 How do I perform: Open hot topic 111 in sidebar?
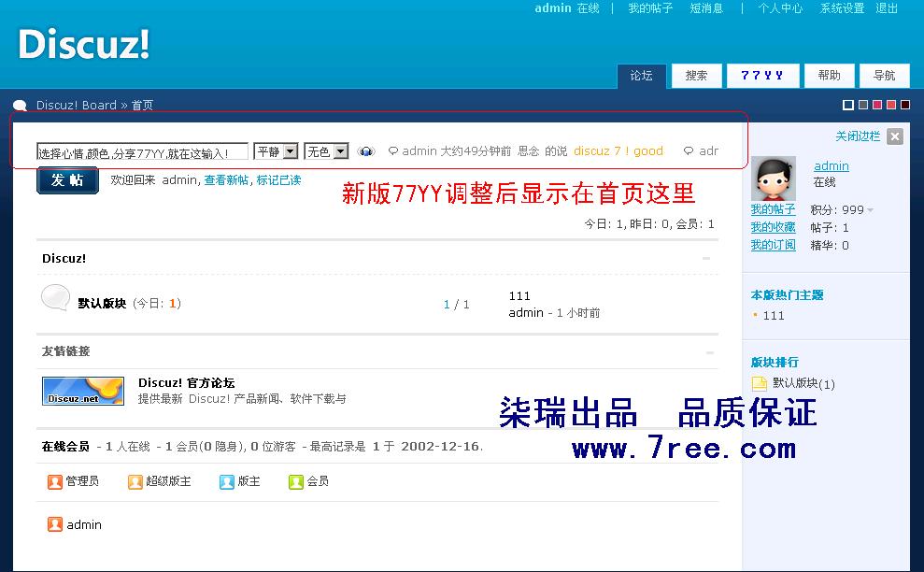pyautogui.click(x=774, y=316)
